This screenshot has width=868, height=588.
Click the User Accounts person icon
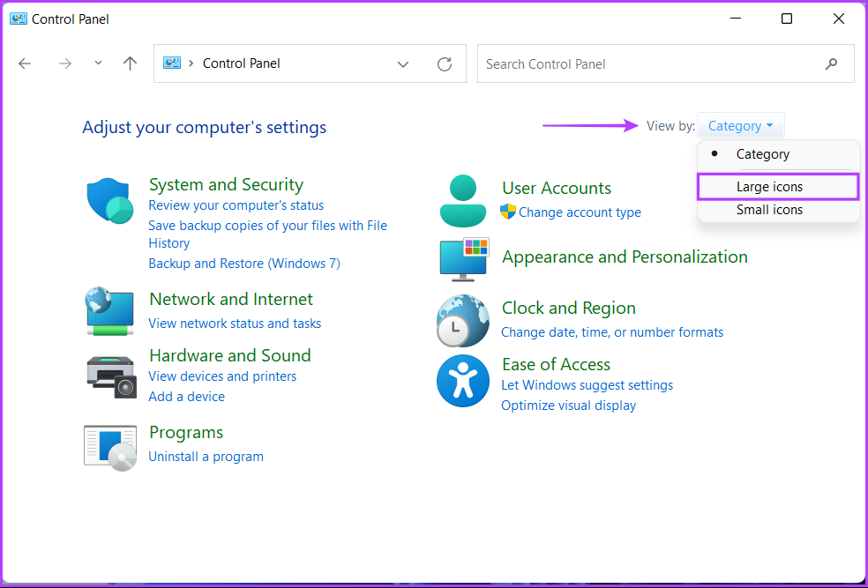[x=462, y=201]
